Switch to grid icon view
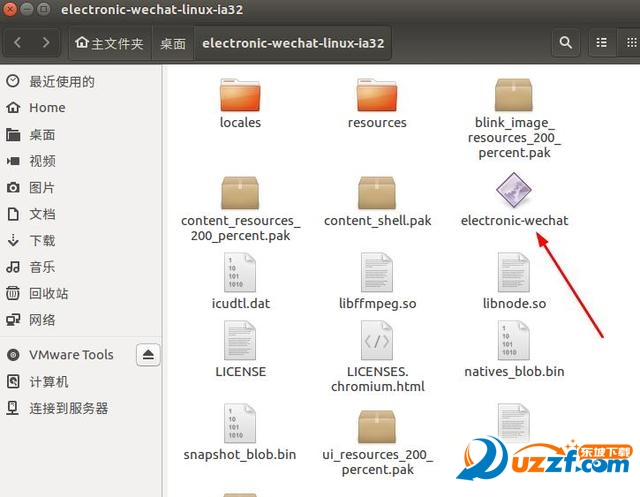The width and height of the screenshot is (640, 497). (630, 43)
